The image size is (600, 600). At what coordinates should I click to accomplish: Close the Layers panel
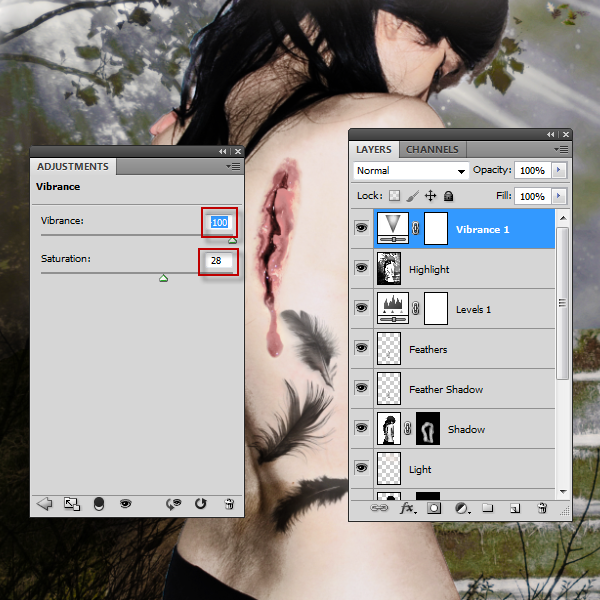[566, 134]
